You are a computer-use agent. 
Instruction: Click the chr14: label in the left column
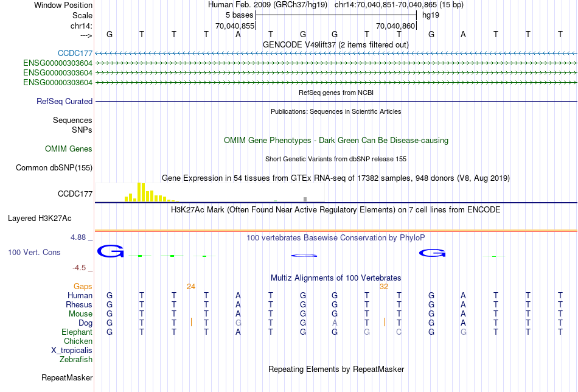pyautogui.click(x=82, y=26)
